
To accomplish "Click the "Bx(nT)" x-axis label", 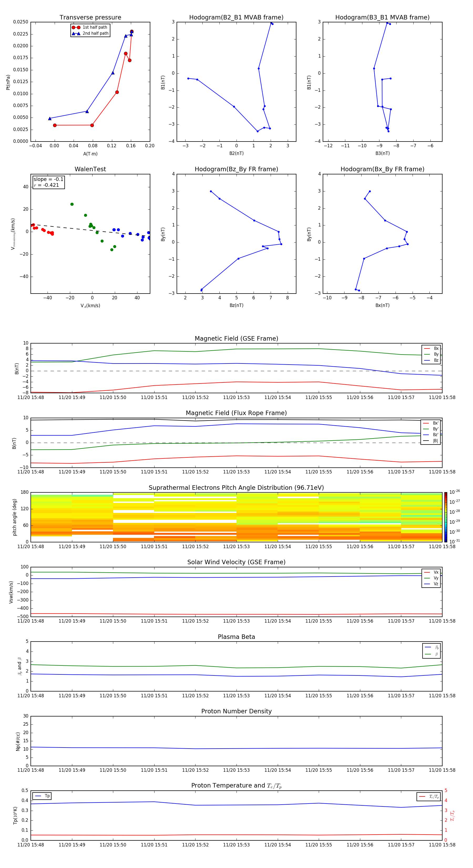I will click(382, 305).
